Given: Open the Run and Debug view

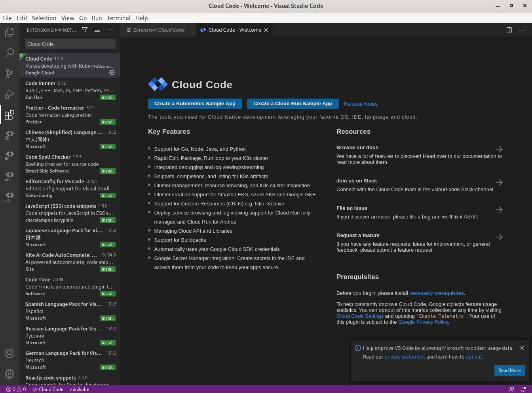Looking at the screenshot, I should point(9,94).
